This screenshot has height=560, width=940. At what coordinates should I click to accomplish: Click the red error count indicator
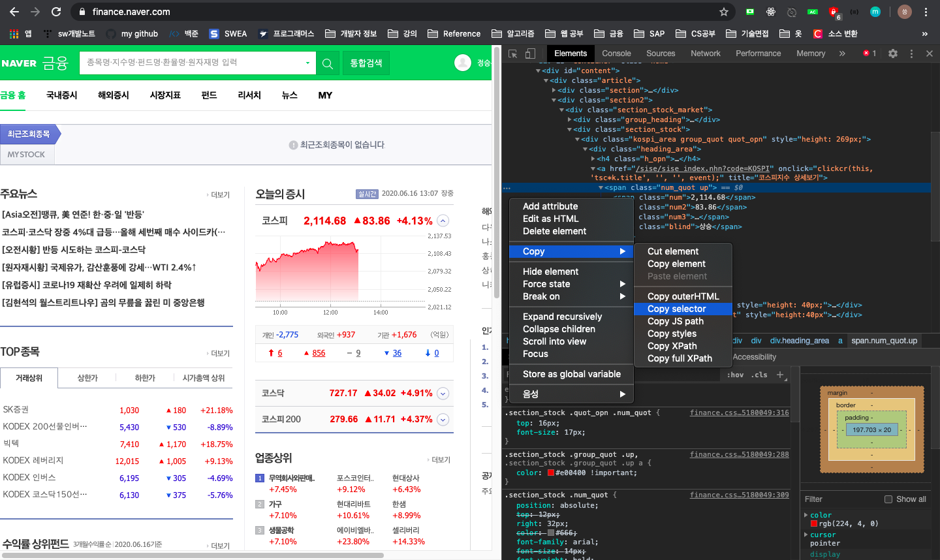(x=869, y=54)
